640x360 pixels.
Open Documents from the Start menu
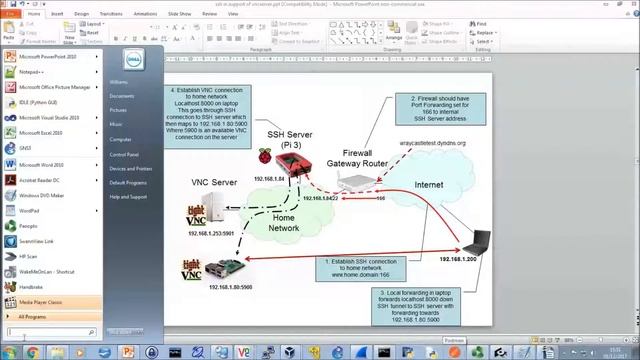coord(122,96)
